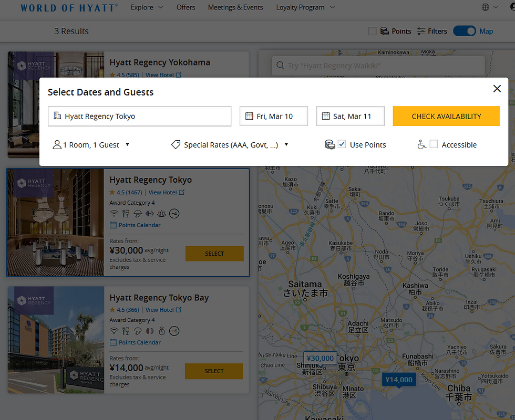Click the dining amenity icon for Hyatt Regency Tokyo

click(x=126, y=214)
